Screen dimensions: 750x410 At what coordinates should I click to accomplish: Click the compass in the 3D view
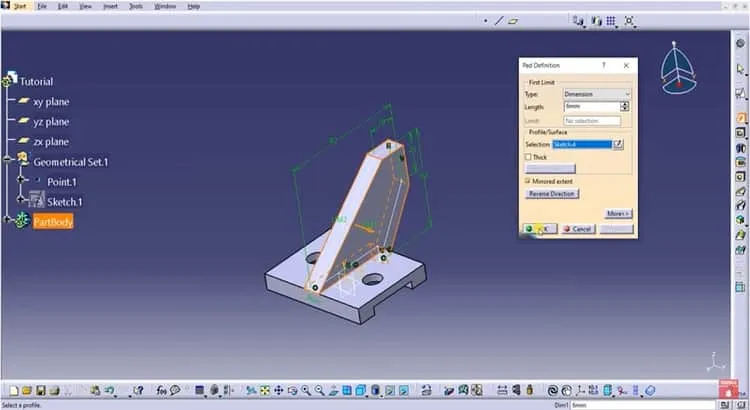tap(677, 68)
